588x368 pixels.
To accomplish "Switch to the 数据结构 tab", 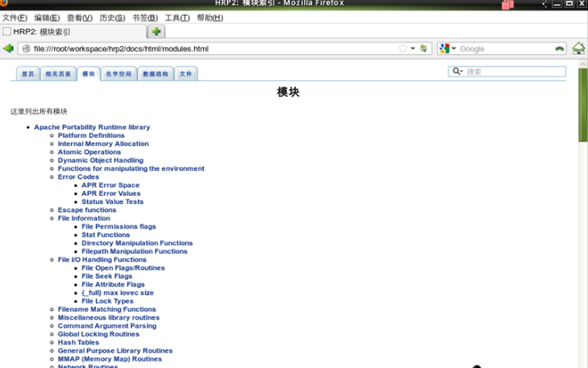I will [x=155, y=74].
